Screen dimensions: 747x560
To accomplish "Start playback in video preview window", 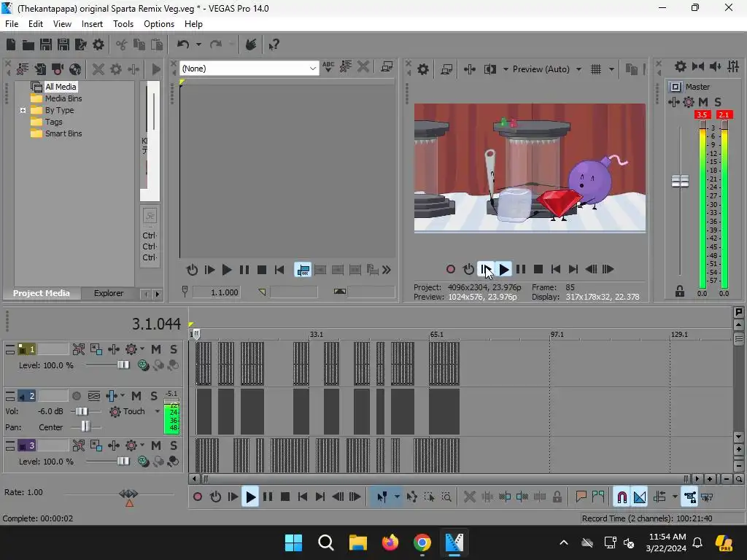I will tap(503, 270).
